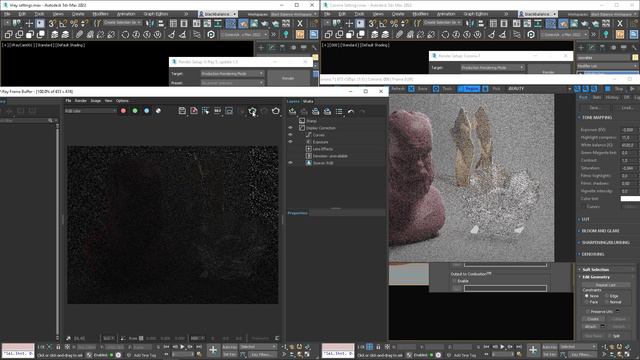Screen dimensions: 640x360
Task: Click the Region button in Corona frame buffer
Action: coord(469,89)
